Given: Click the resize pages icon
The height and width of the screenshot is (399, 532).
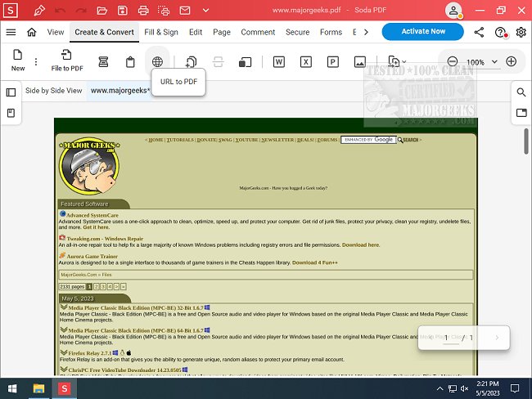Looking at the screenshot, I should tap(245, 61).
